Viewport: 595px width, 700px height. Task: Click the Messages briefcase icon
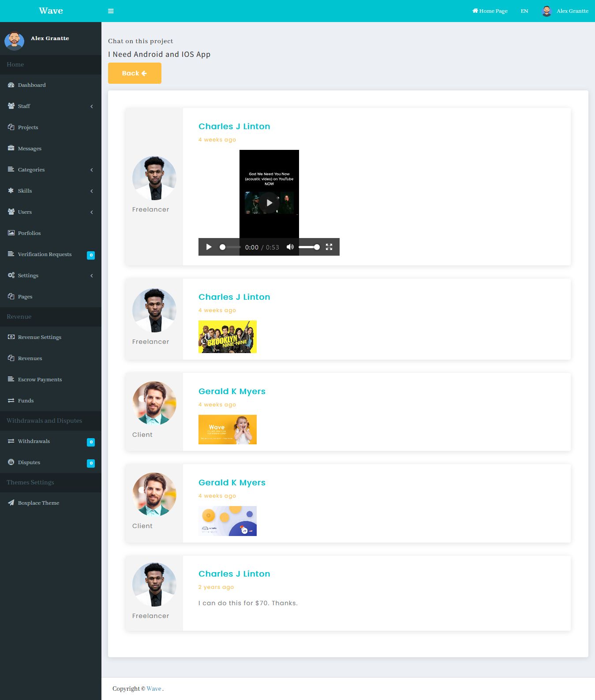coord(11,149)
